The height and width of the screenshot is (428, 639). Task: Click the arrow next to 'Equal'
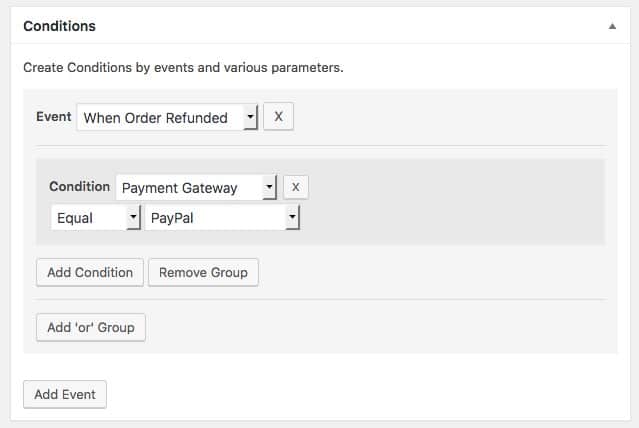pyautogui.click(x=132, y=218)
